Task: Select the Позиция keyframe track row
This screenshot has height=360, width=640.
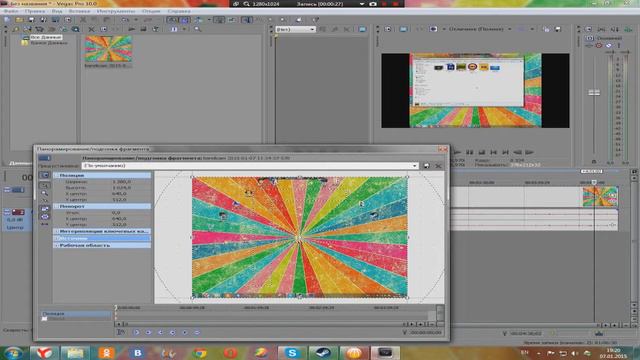Action: pos(76,313)
